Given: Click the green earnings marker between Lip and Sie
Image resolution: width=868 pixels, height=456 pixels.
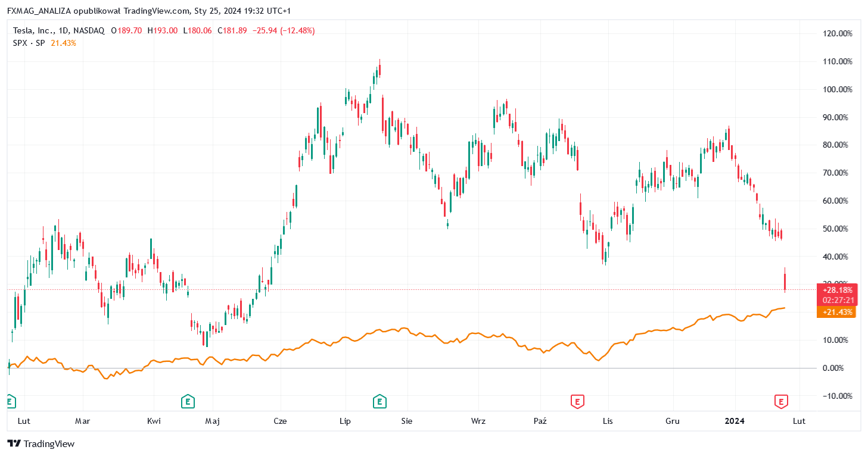Looking at the screenshot, I should click(379, 402).
